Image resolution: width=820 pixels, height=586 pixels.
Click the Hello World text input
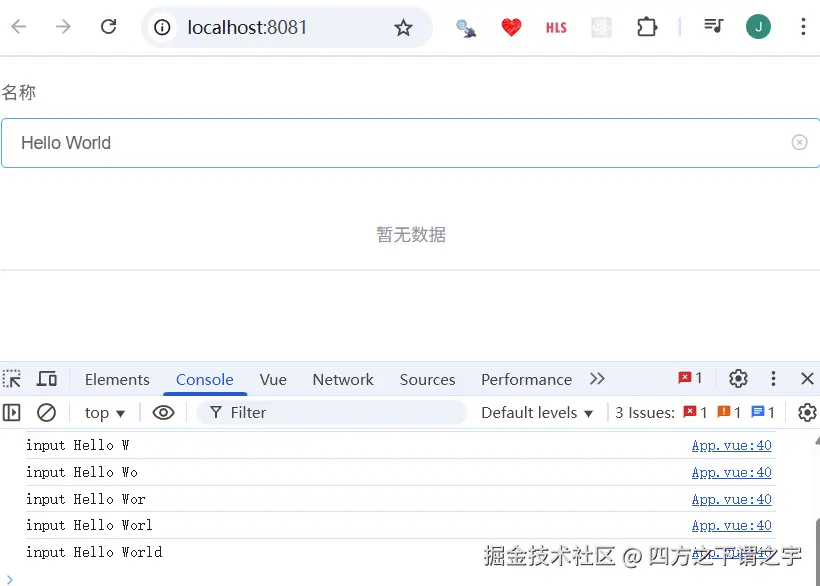[410, 143]
